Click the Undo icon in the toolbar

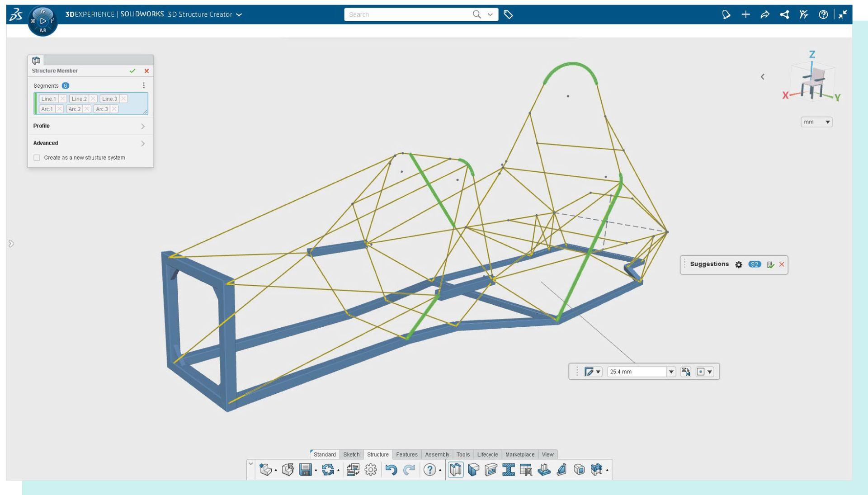(x=392, y=470)
